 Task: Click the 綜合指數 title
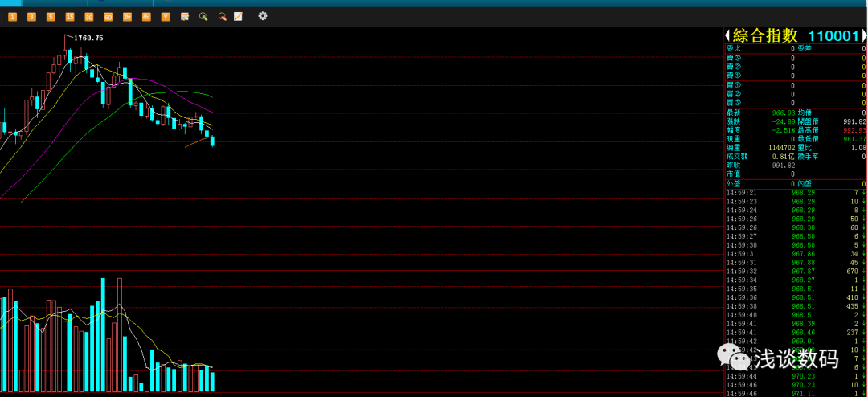765,36
